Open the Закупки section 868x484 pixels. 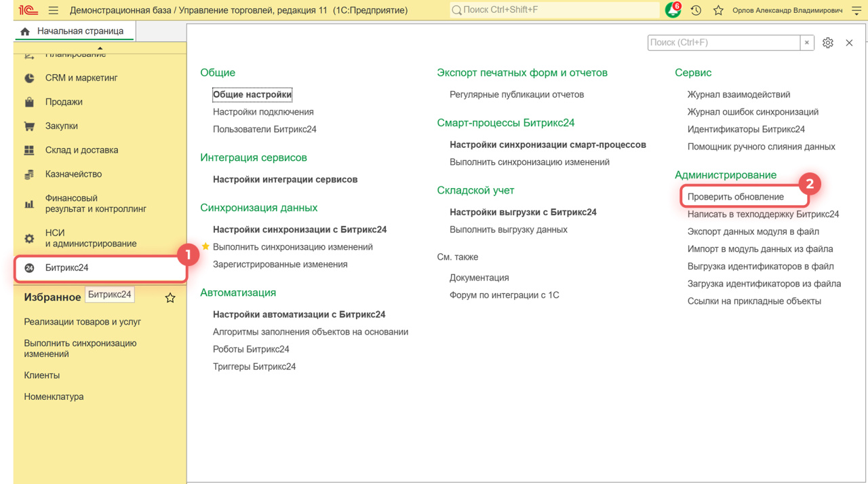click(x=62, y=126)
